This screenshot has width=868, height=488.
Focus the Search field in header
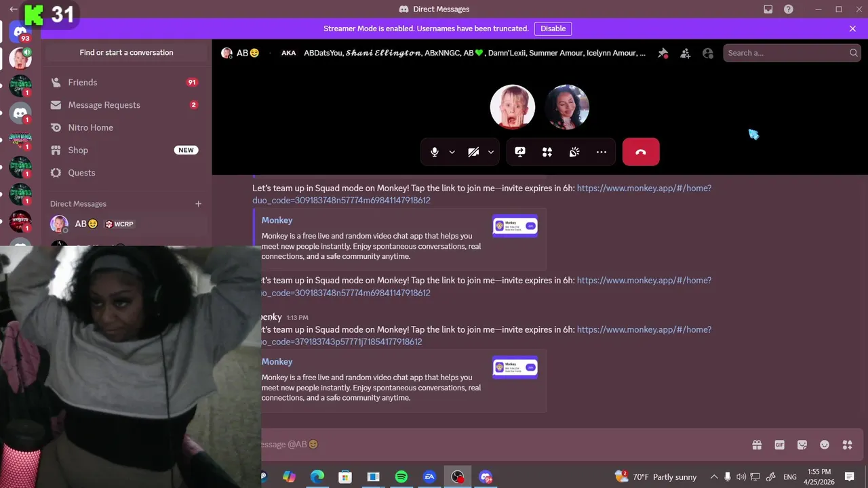coord(792,53)
